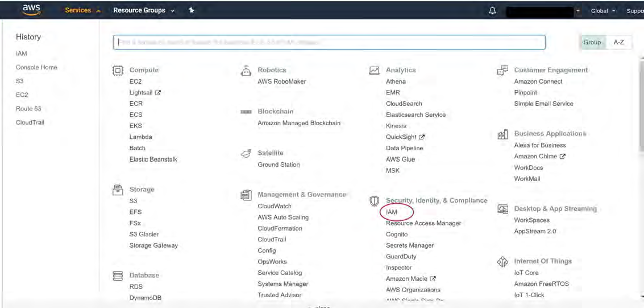Open Athena under Analytics
The width and height of the screenshot is (644, 308).
pyautogui.click(x=396, y=82)
